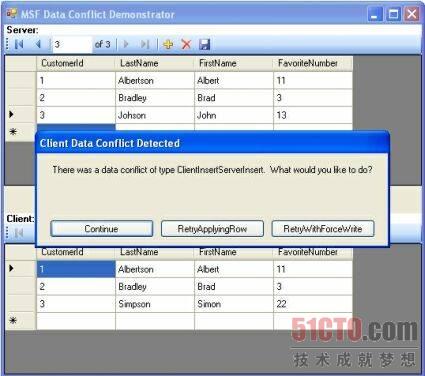Add new server record plus icon
Image resolution: width=425 pixels, height=376 pixels.
click(x=168, y=44)
